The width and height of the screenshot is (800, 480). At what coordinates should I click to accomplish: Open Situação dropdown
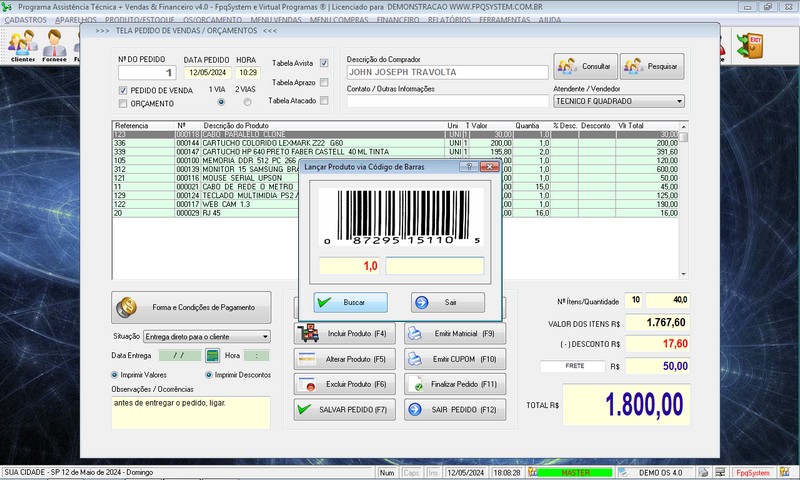tap(265, 337)
